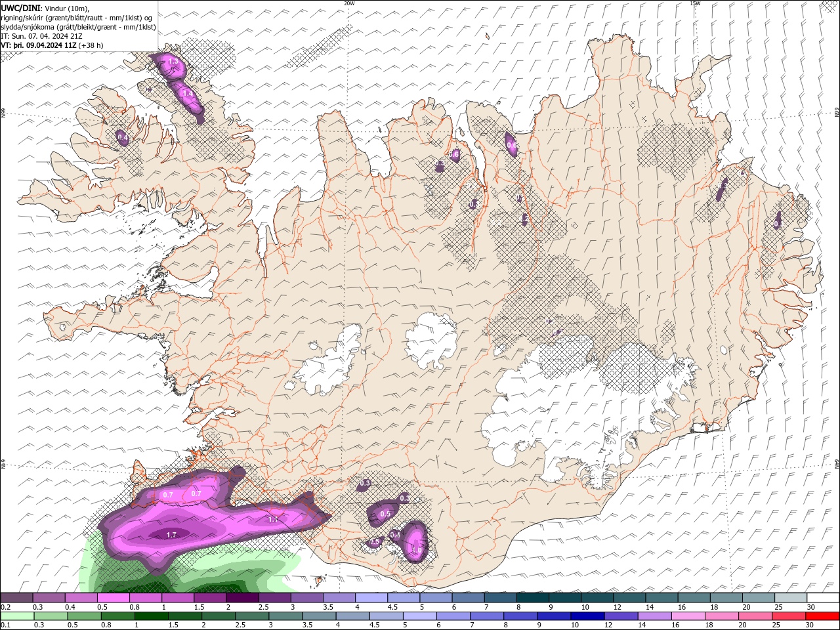Pick the top-row swatch labeled 0.2
The image size is (840, 630).
click(17, 598)
